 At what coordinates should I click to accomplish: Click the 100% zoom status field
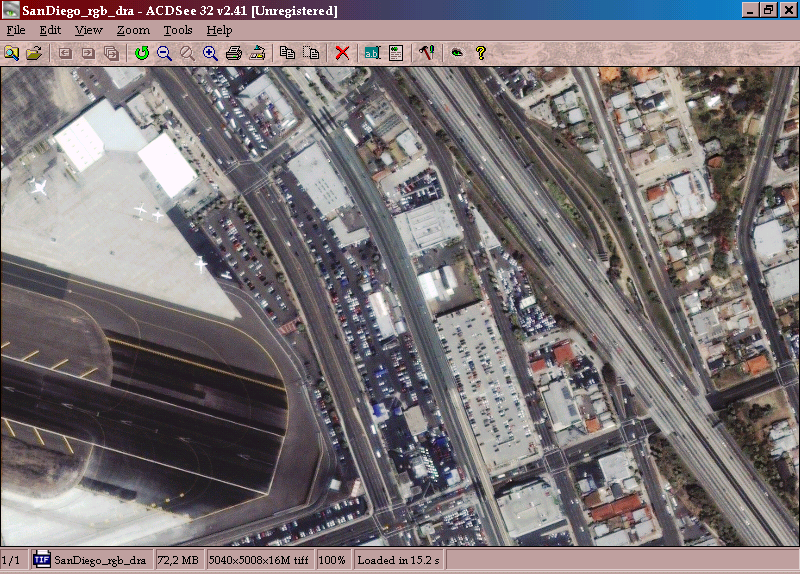click(x=335, y=560)
